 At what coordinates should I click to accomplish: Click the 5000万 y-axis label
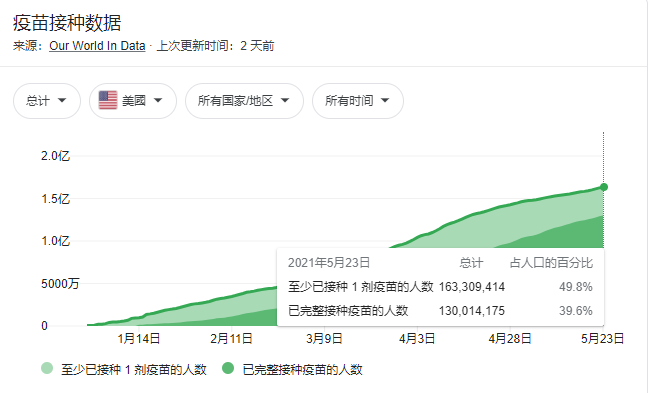60,284
